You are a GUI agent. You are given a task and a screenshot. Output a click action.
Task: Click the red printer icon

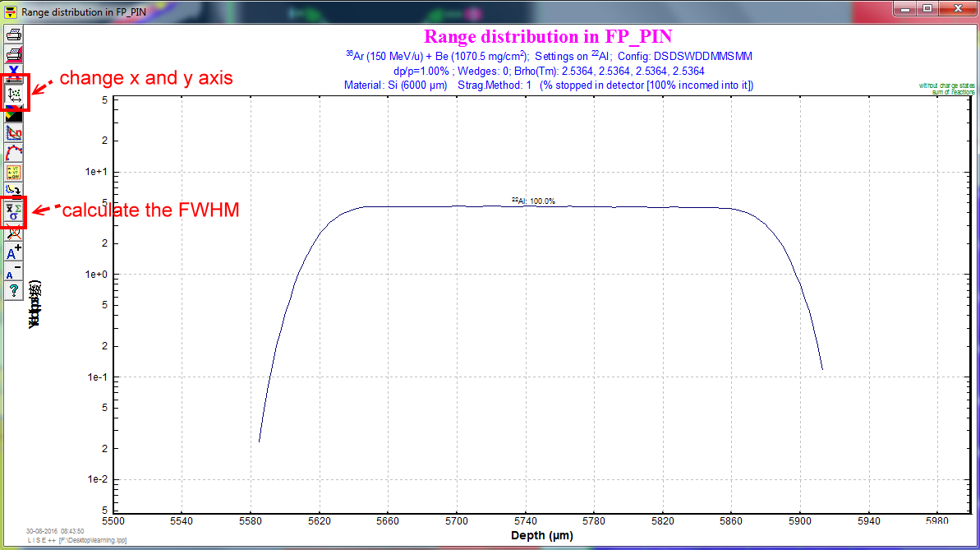tap(14, 54)
